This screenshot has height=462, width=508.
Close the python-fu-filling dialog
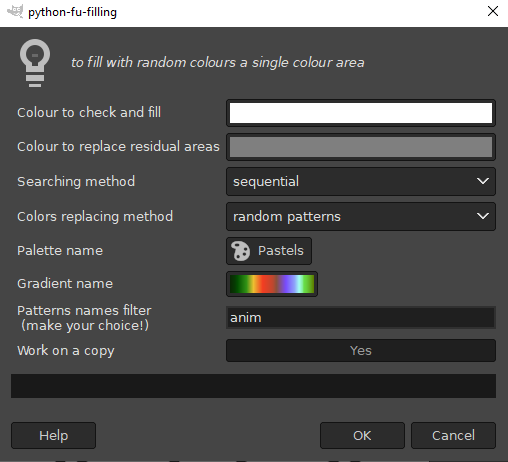(493, 11)
